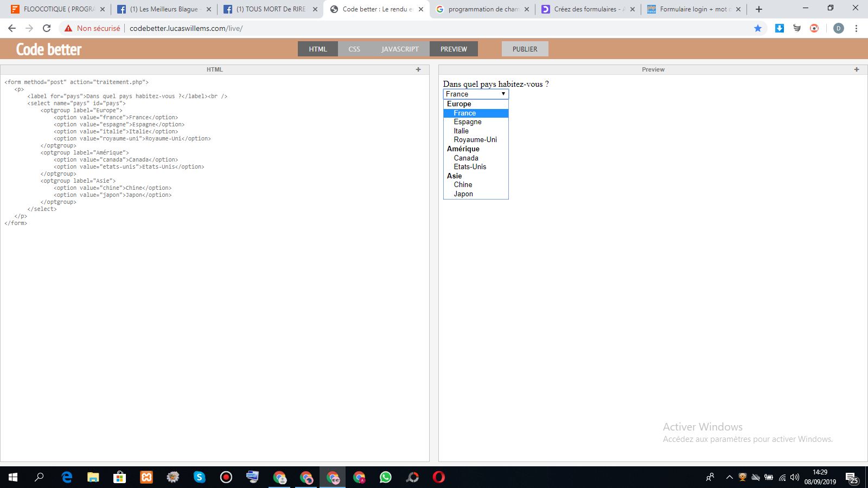The image size is (868, 488).
Task: Open the user profile avatar
Action: coord(838,28)
